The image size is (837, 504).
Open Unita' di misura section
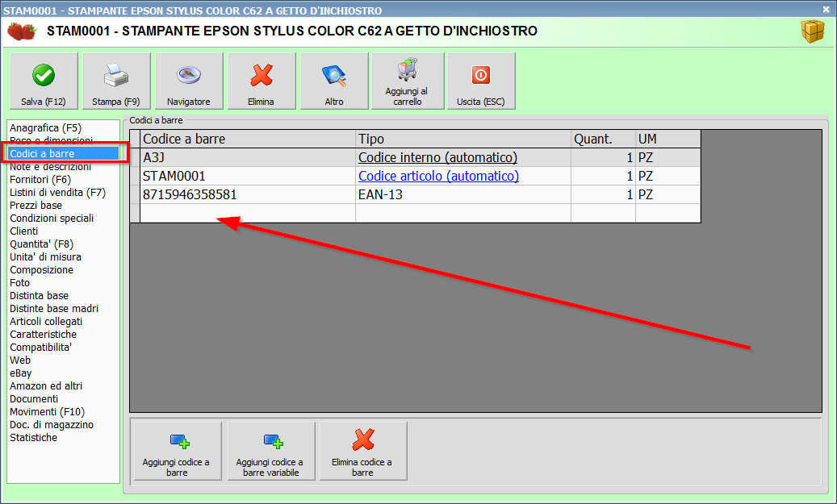pyautogui.click(x=45, y=257)
